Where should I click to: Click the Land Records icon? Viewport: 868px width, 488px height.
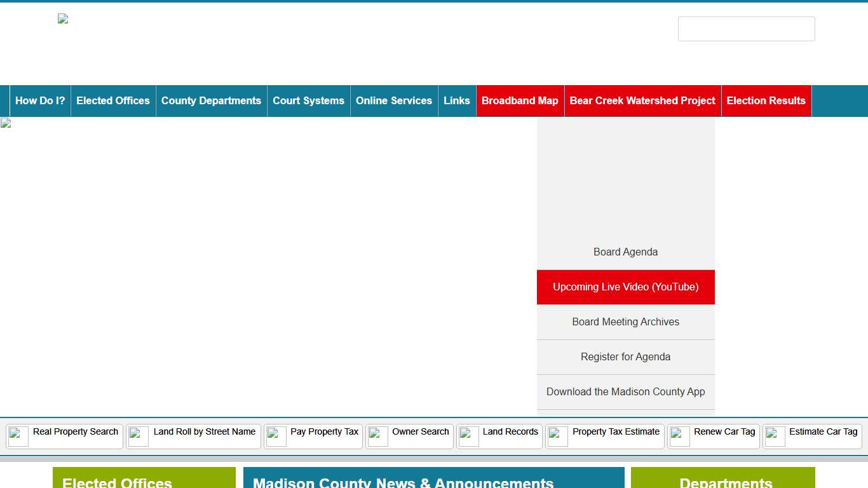(x=469, y=437)
